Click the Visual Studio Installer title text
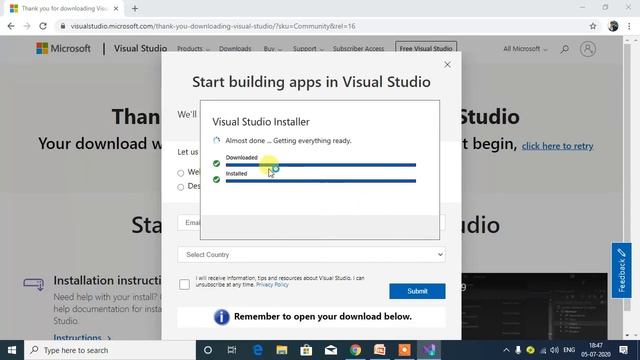The width and height of the screenshot is (640, 360). coord(261,122)
